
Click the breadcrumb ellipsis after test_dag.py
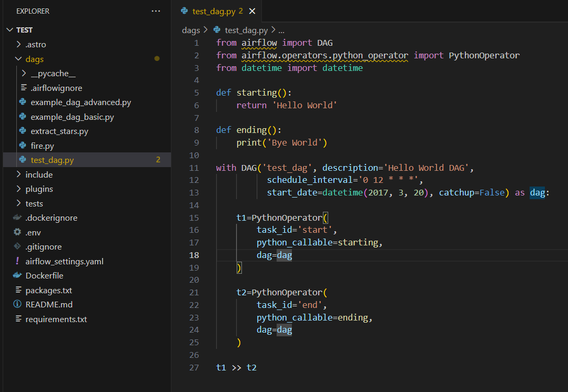click(x=281, y=31)
